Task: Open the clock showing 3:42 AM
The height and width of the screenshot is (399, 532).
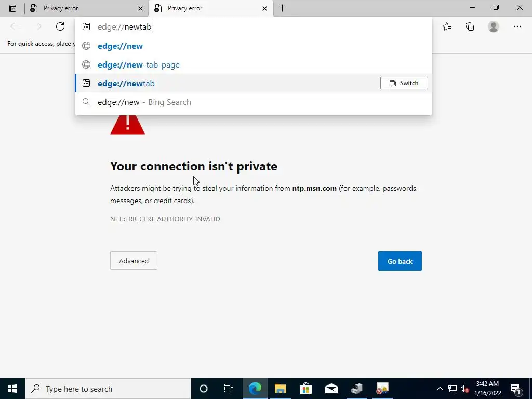Action: click(487, 389)
